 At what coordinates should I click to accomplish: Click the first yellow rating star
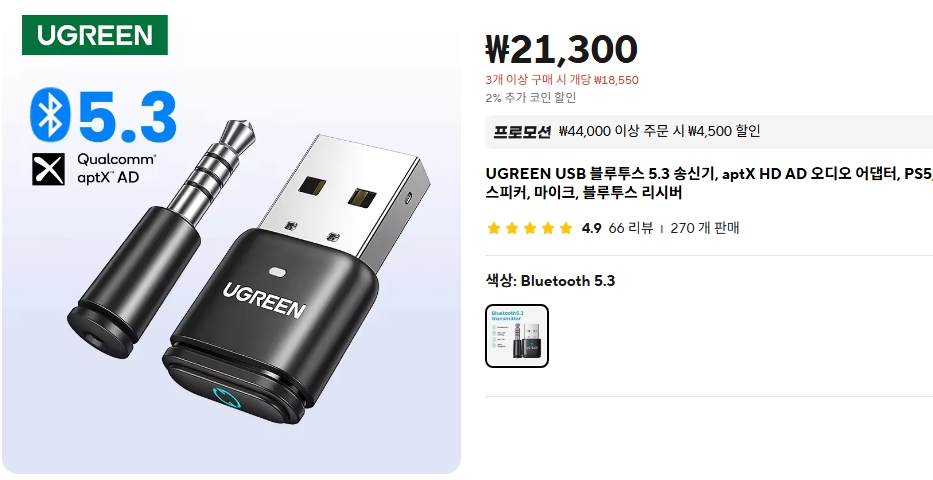[x=493, y=228]
